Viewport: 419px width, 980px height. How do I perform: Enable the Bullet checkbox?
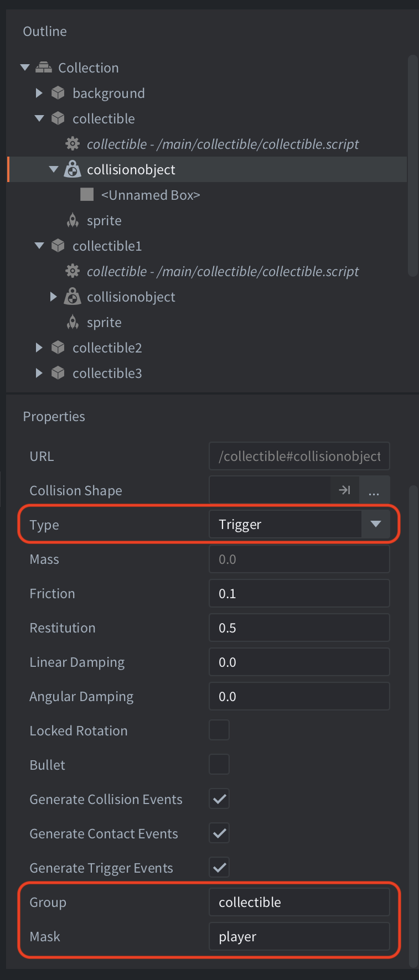click(x=219, y=765)
